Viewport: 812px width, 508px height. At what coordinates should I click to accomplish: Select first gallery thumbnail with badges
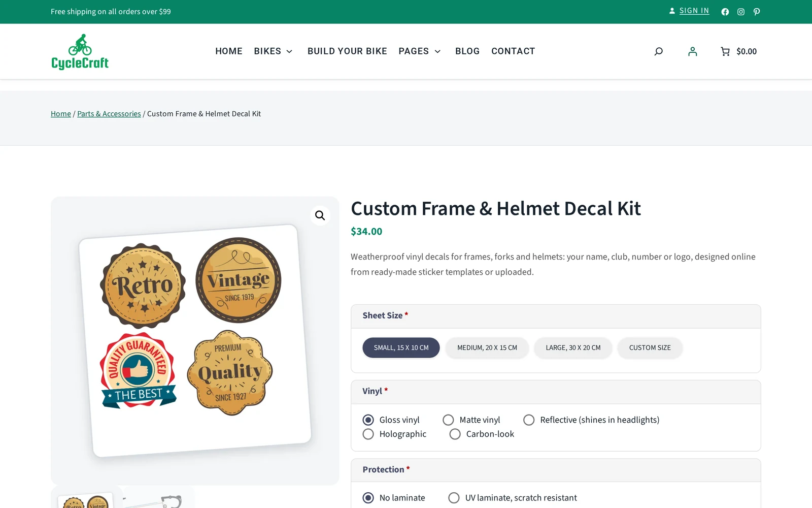point(86,497)
